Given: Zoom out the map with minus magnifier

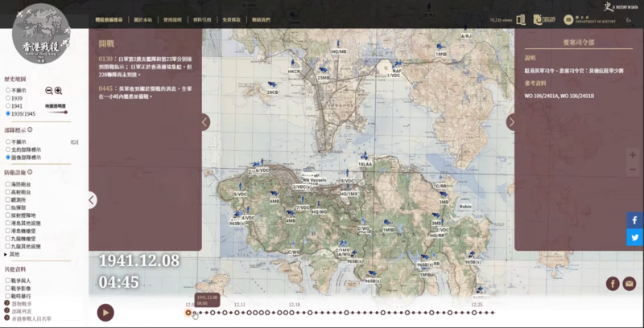Looking at the screenshot, I should (x=48, y=91).
